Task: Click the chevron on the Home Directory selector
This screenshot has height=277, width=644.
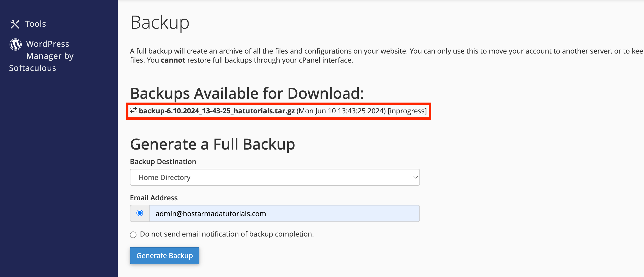Action: tap(415, 177)
